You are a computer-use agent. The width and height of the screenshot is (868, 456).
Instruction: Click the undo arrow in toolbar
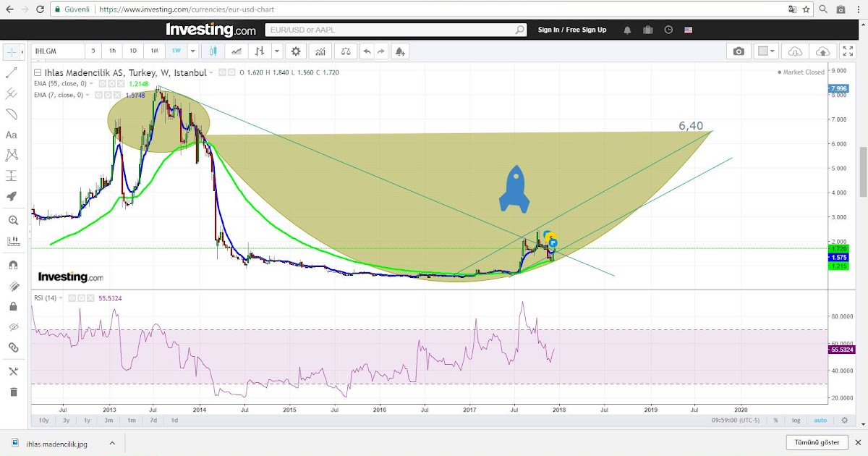[x=367, y=51]
